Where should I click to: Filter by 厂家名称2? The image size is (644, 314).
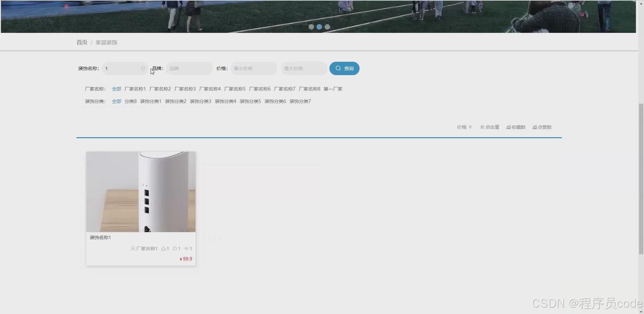tap(160, 89)
